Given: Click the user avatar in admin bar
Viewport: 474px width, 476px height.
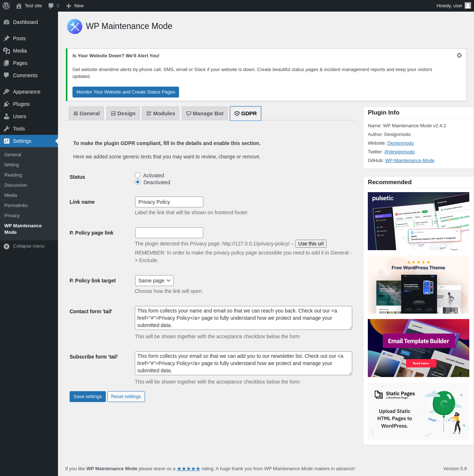Looking at the screenshot, I should coord(468,5).
